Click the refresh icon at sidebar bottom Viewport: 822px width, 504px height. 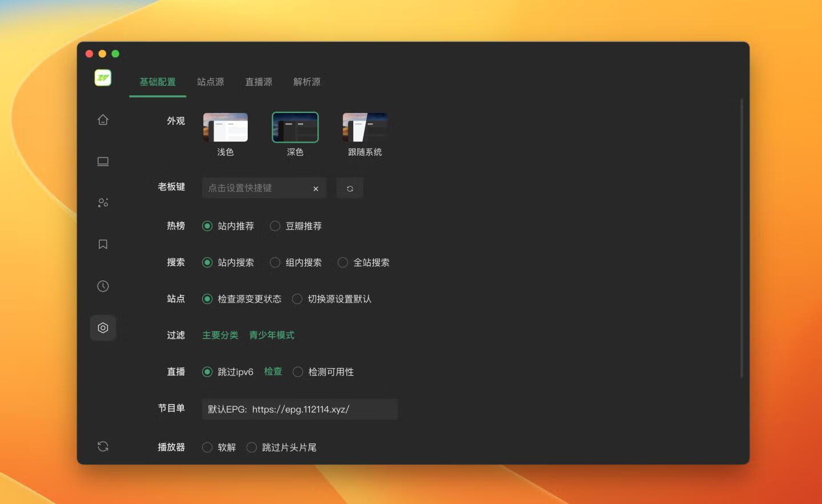click(x=103, y=446)
